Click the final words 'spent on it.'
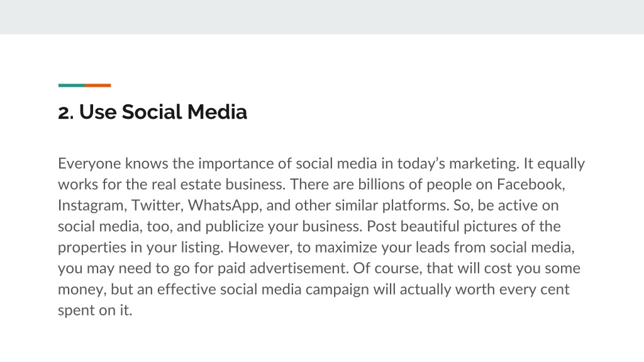This screenshot has width=644, height=362. tap(95, 310)
